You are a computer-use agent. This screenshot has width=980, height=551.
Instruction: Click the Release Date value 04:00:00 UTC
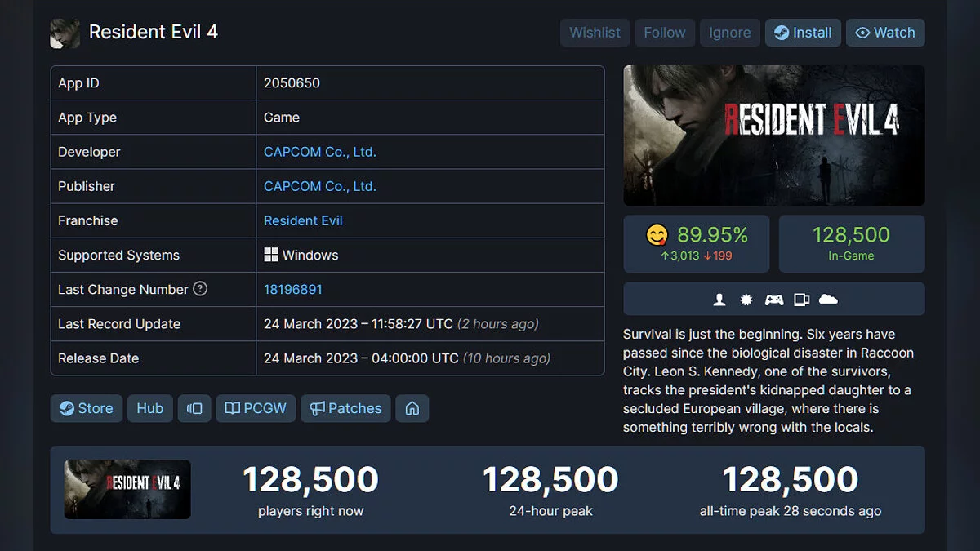tap(361, 358)
